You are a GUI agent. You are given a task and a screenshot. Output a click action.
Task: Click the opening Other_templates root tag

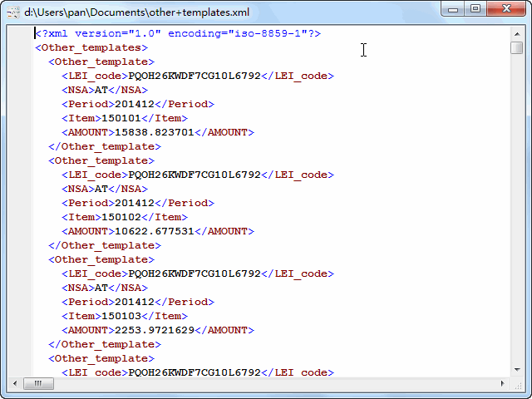(x=91, y=48)
